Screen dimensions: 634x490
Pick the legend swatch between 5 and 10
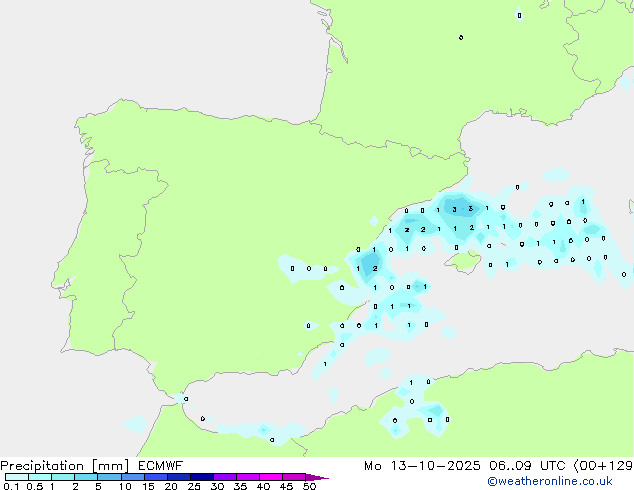click(110, 477)
